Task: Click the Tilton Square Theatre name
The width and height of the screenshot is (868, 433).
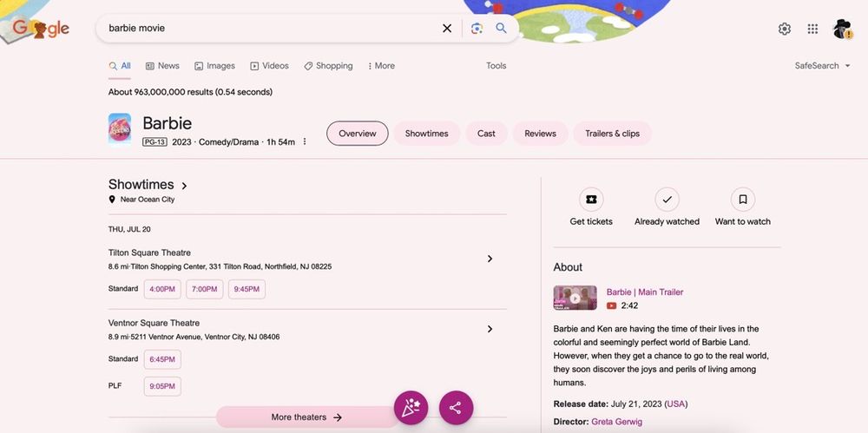Action: [x=149, y=253]
